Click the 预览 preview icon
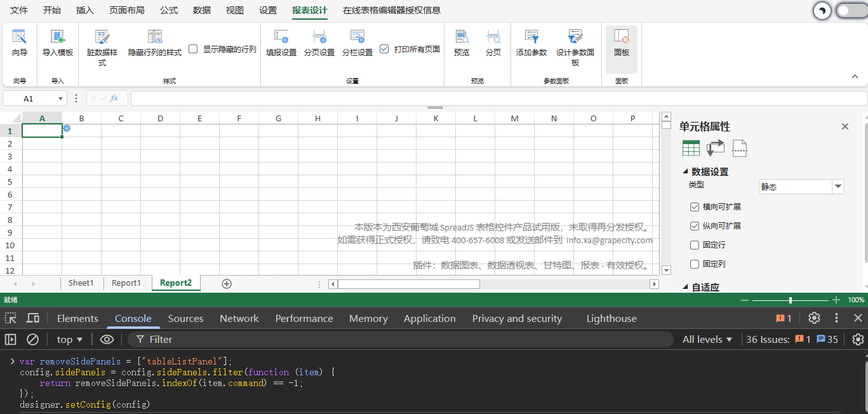This screenshot has height=414, width=868. coord(462,37)
